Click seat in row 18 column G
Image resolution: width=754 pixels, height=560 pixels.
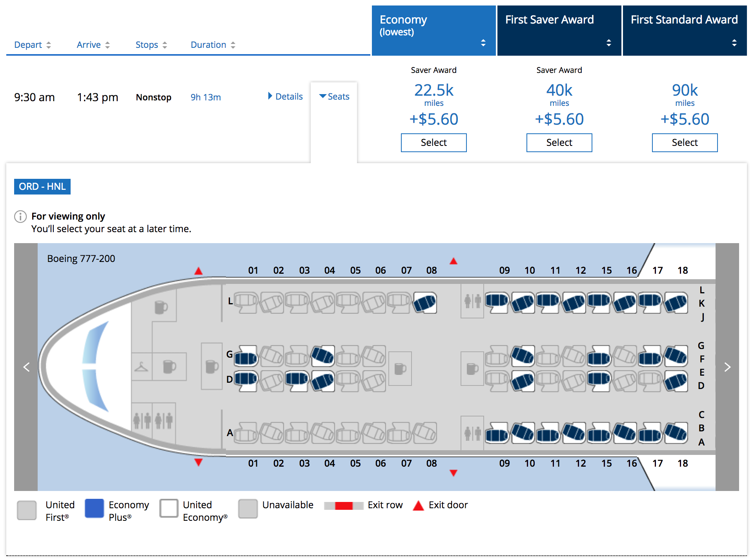[x=676, y=355]
